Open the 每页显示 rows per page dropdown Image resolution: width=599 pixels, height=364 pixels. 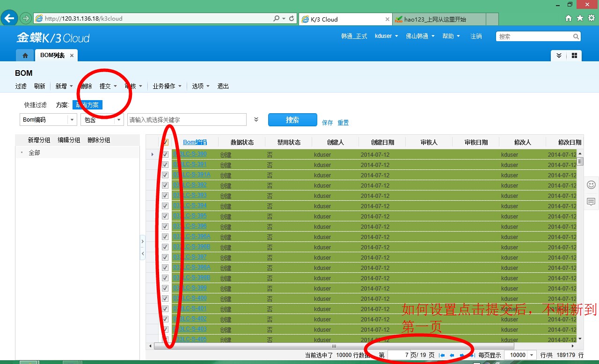[x=532, y=355]
